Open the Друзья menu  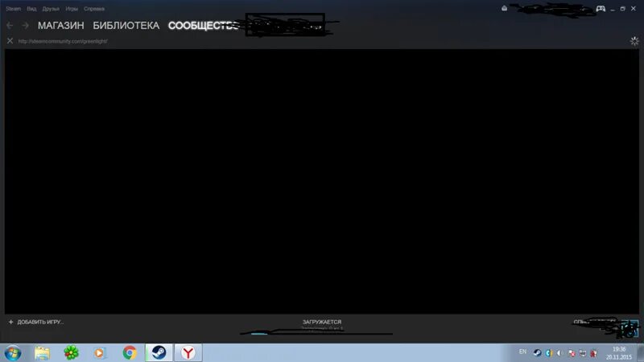51,9
